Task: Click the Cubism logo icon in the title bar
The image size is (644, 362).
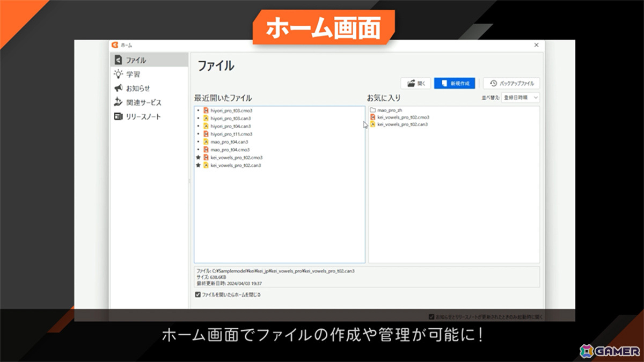Action: point(114,45)
